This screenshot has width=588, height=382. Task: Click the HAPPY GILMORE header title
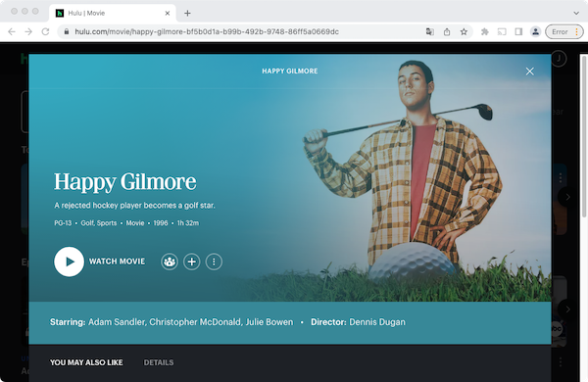coord(290,72)
